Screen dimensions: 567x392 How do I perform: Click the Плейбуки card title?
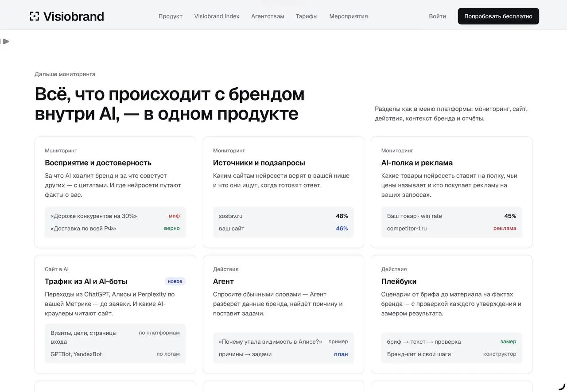[399, 281]
